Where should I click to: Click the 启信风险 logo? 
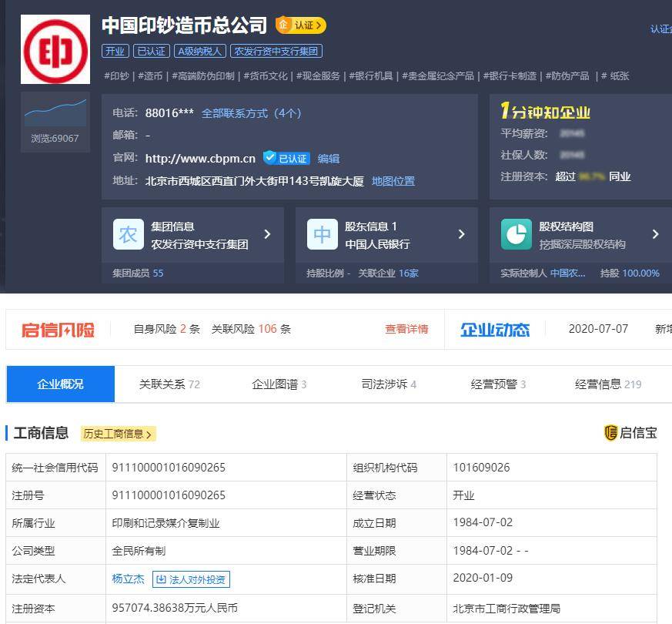coord(58,330)
